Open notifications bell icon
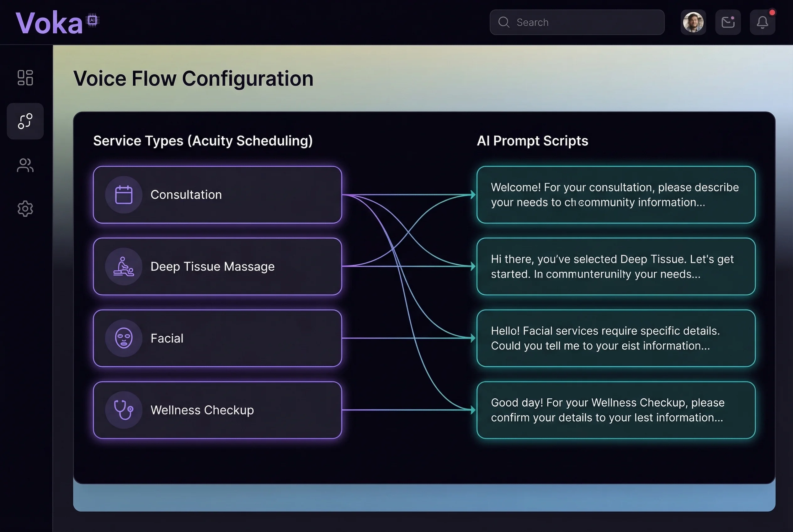Screen dimensions: 793x532 (x=763, y=22)
